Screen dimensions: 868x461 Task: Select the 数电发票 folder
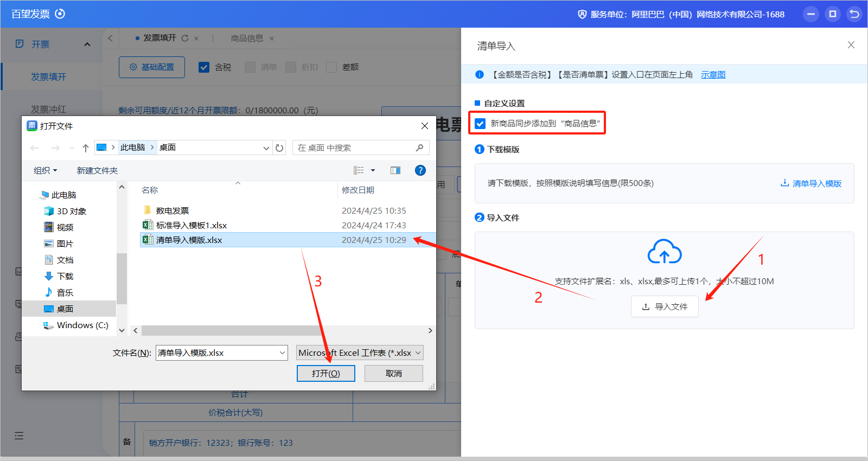tap(166, 210)
